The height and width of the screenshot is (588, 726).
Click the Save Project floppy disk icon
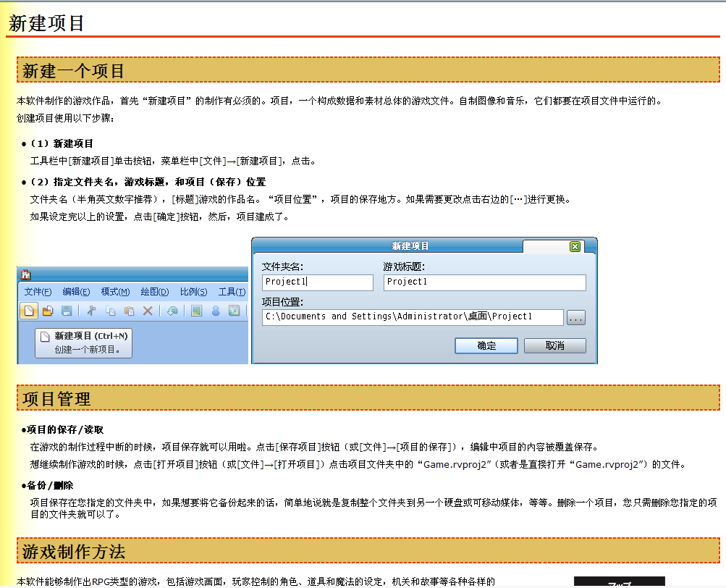pyautogui.click(x=67, y=311)
